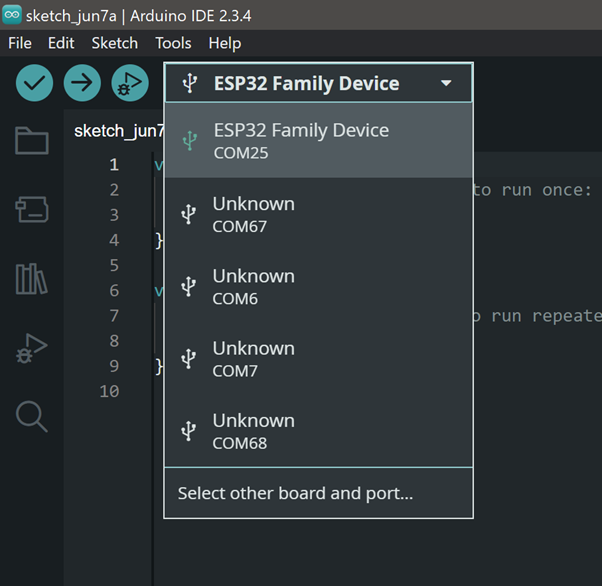This screenshot has height=586, width=602.
Task: Click line number 4 in the gutter
Action: 114,240
